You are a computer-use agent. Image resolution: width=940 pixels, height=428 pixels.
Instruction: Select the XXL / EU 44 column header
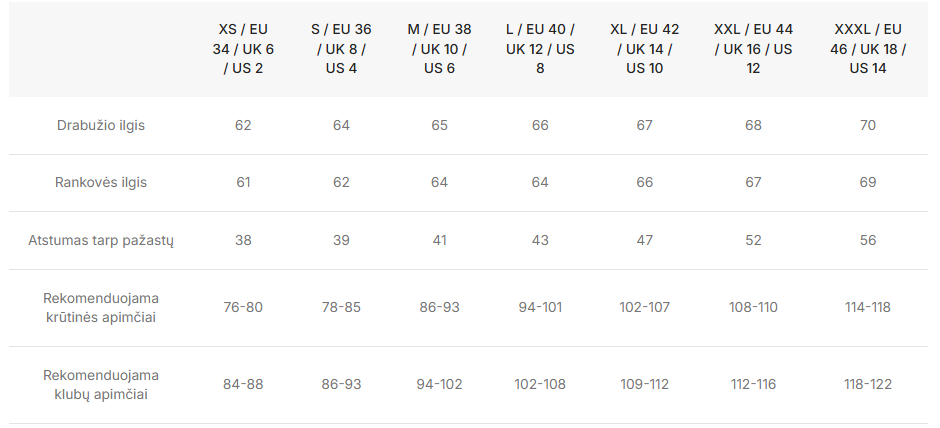tap(754, 49)
